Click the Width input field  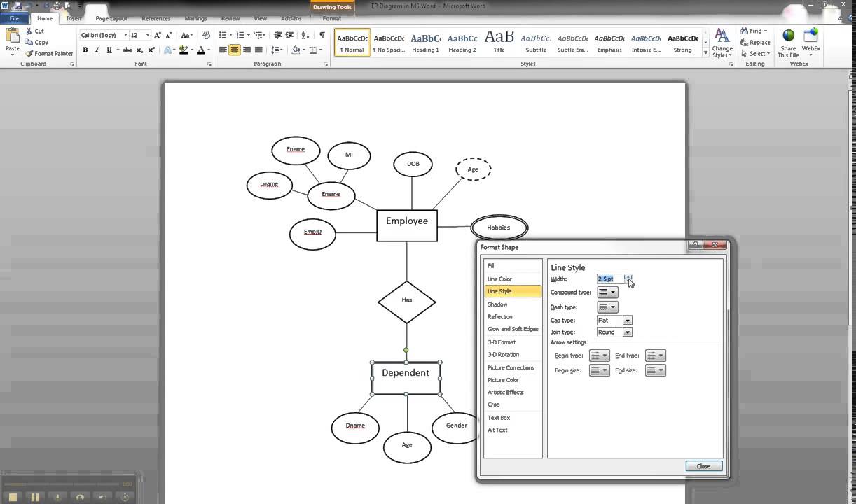click(610, 279)
